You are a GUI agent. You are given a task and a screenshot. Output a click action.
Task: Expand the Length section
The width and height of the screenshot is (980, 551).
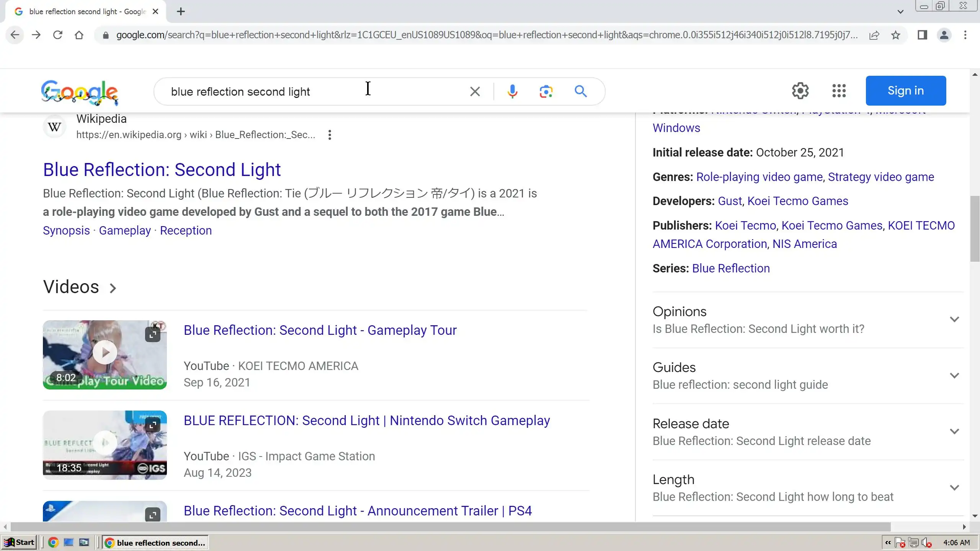[954, 488]
